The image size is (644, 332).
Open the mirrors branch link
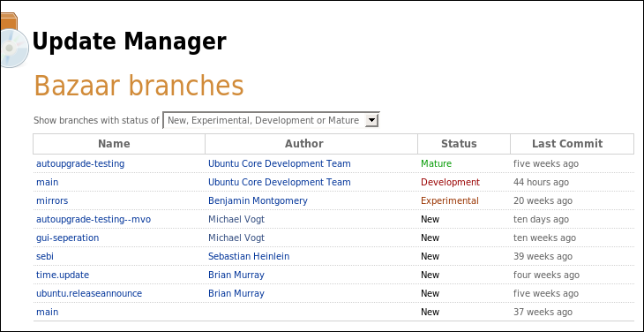52,200
